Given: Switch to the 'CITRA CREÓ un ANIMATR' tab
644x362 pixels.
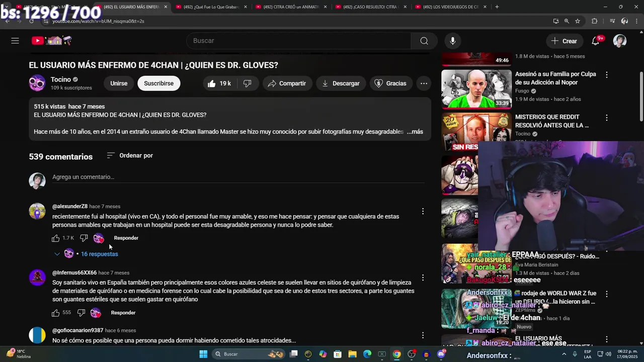Looking at the screenshot, I should point(290,7).
